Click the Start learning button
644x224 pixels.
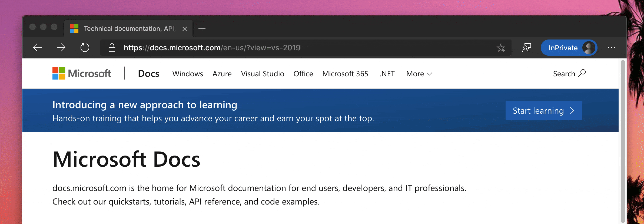(543, 110)
